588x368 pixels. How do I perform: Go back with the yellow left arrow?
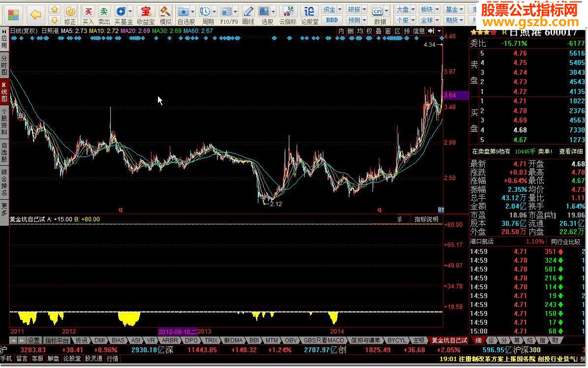point(35,15)
